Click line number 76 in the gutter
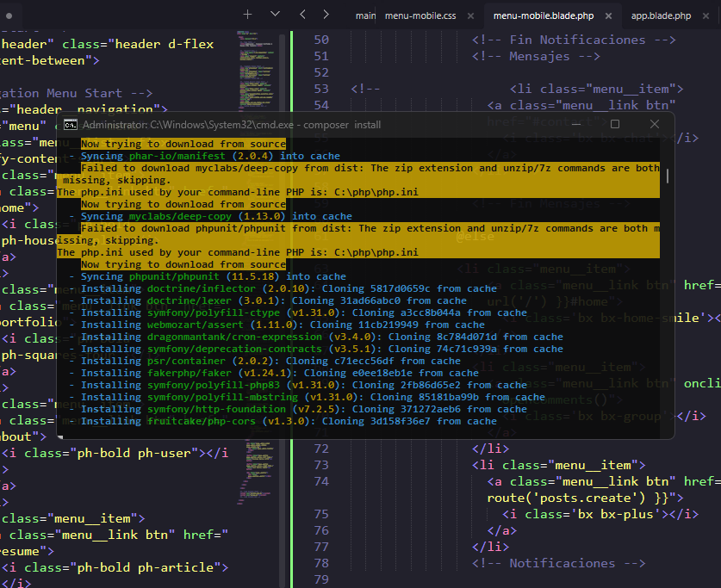The width and height of the screenshot is (721, 588). pos(321,530)
